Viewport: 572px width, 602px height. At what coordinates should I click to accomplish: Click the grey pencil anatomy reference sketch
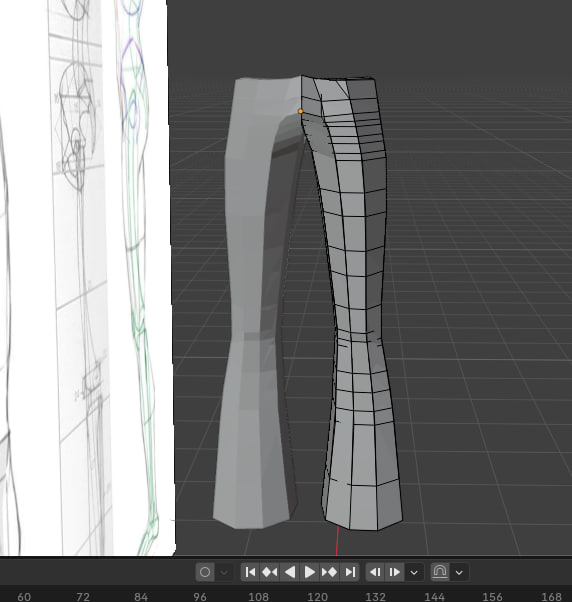pyautogui.click(x=79, y=276)
